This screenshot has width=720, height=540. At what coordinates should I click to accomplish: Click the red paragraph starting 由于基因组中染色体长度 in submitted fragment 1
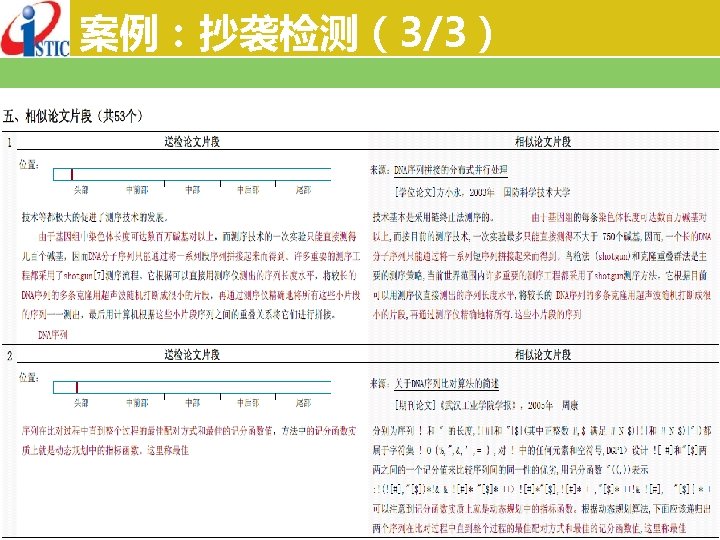(x=191, y=276)
